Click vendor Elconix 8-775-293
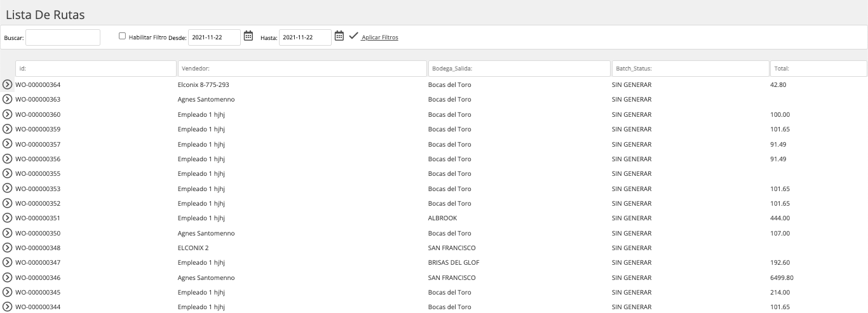Image resolution: width=868 pixels, height=313 pixels. point(203,84)
